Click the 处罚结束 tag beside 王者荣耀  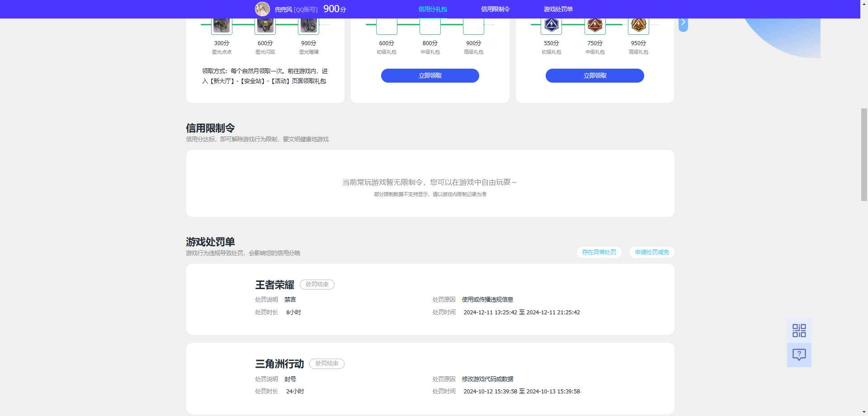click(x=317, y=285)
